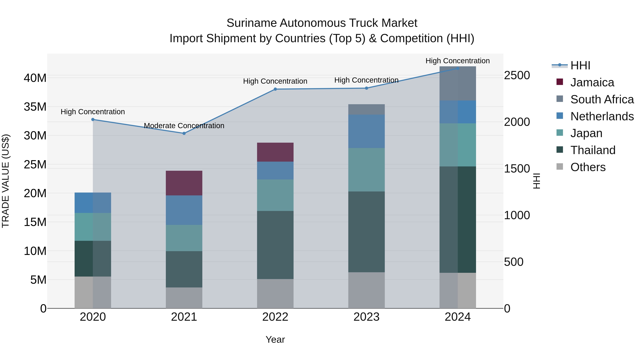Viewport: 644px width, 362px height.
Task: Click the 'High Concentration' label above 2020
Action: [93, 112]
